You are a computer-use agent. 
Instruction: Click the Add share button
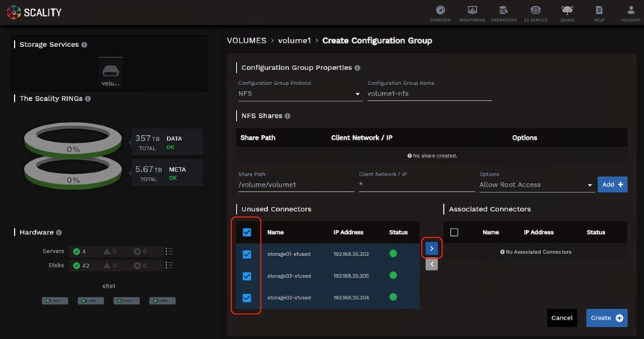coord(613,184)
